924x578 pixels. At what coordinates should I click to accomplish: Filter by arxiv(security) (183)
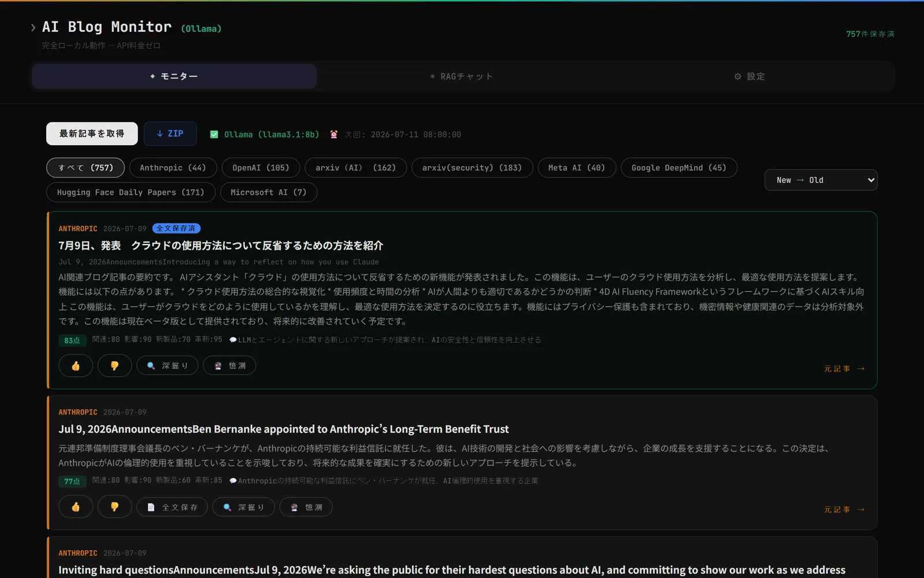[472, 168]
